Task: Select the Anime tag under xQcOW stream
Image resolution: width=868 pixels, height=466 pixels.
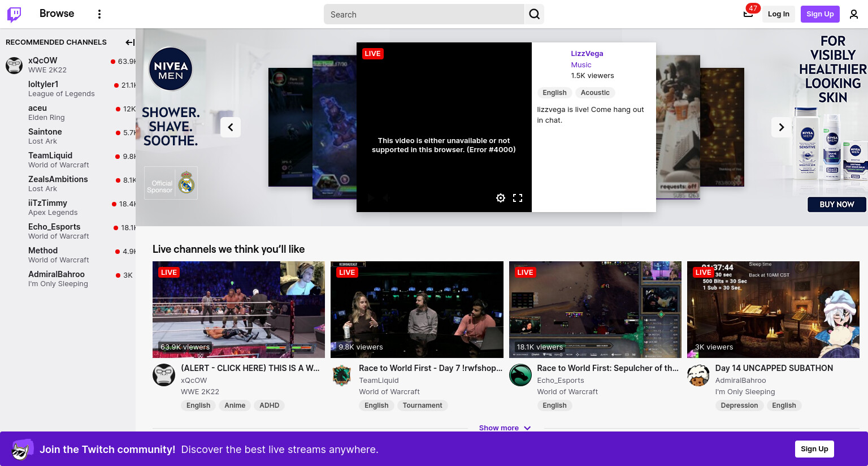Action: [x=235, y=405]
